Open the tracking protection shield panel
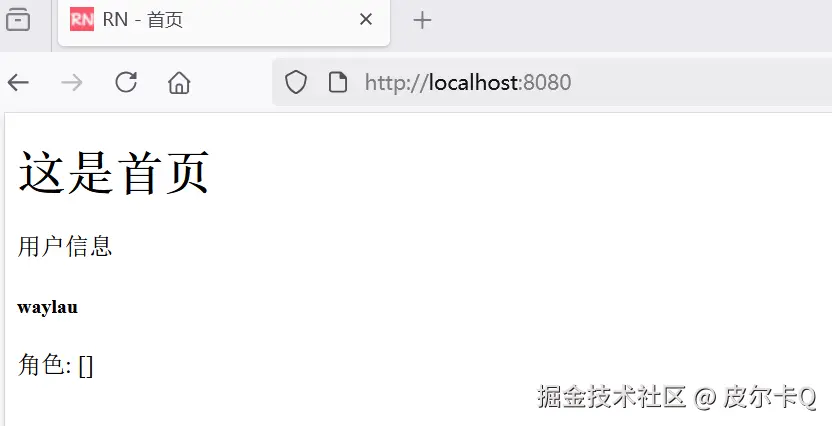This screenshot has height=426, width=832. [x=296, y=83]
